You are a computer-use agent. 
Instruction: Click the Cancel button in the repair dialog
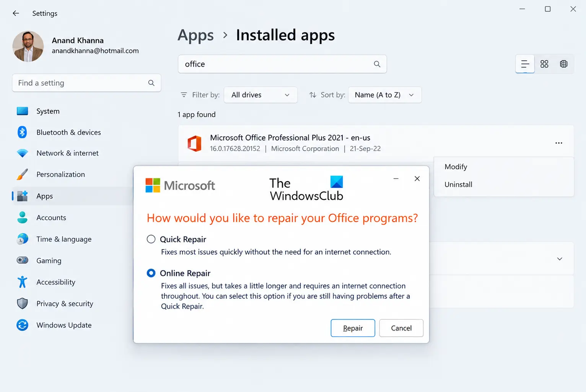pos(401,328)
